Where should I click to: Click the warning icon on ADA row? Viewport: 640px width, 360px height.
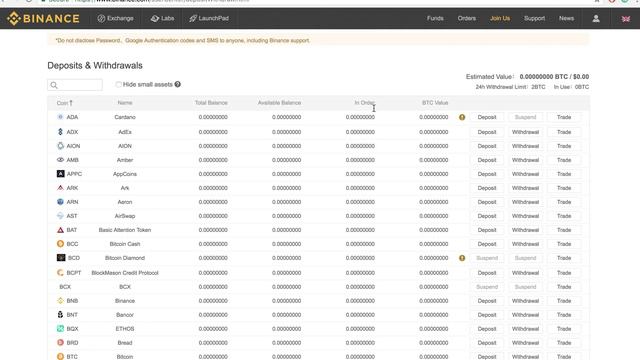click(462, 117)
